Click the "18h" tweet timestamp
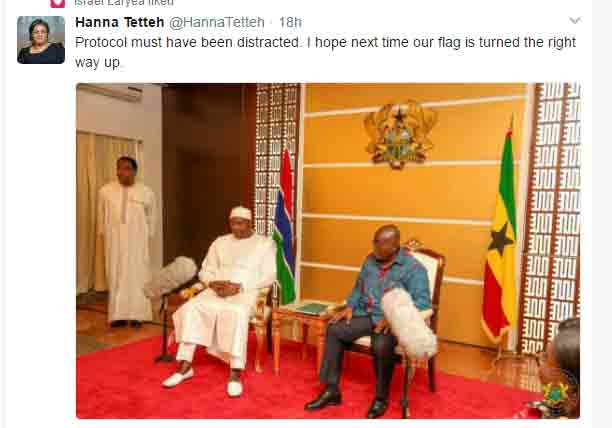 (x=290, y=22)
